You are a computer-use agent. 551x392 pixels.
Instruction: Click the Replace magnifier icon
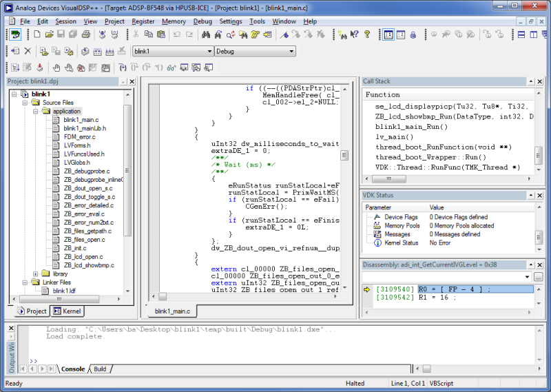(x=231, y=34)
